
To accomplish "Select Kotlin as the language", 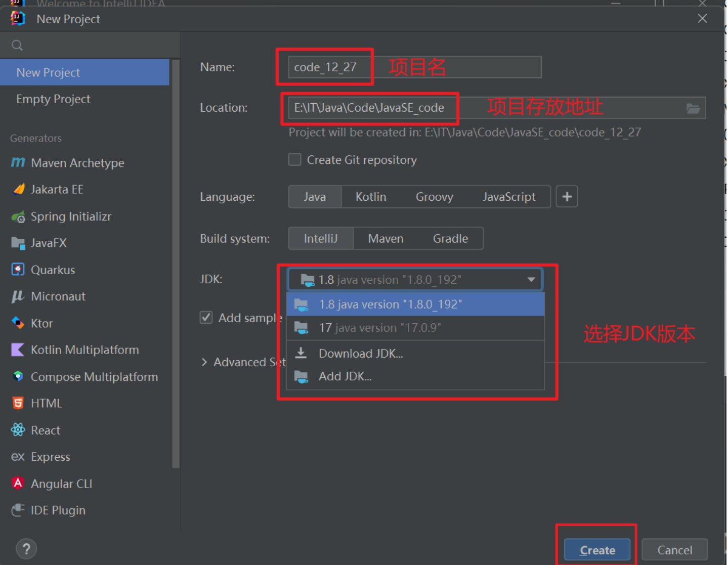I will tap(371, 197).
